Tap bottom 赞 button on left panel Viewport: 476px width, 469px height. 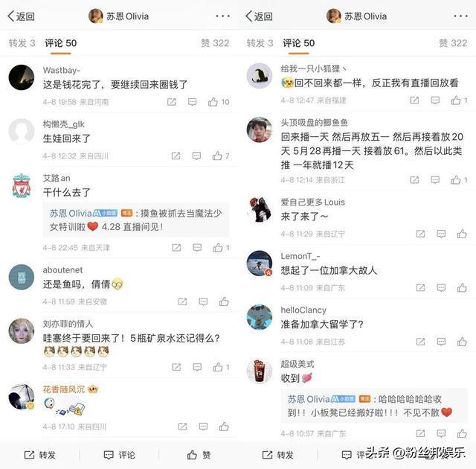click(199, 455)
